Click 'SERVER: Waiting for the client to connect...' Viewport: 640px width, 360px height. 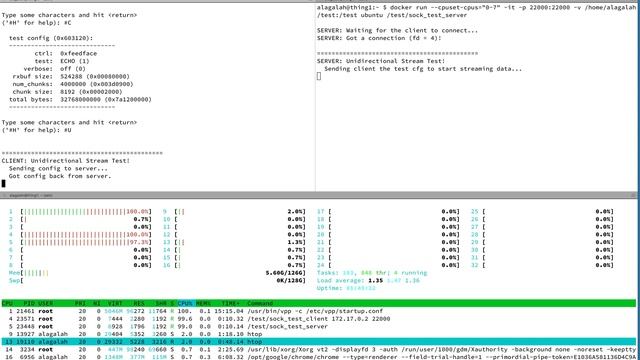[x=397, y=30]
